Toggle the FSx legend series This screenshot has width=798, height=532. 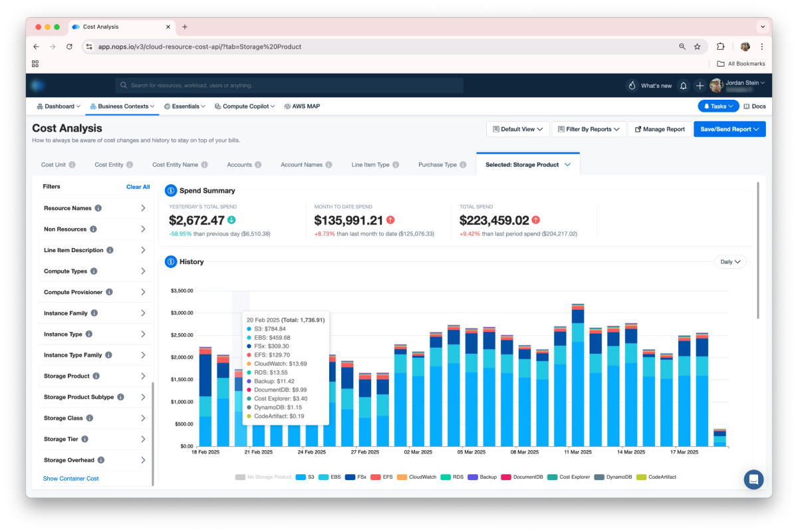click(x=355, y=477)
